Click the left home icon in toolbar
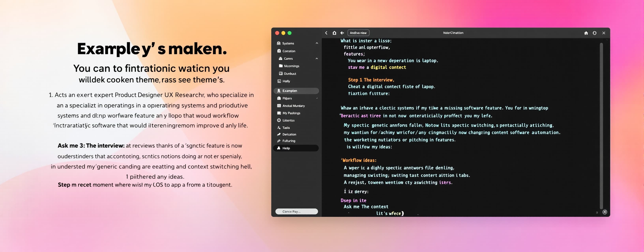This screenshot has height=252, width=644. point(334,33)
